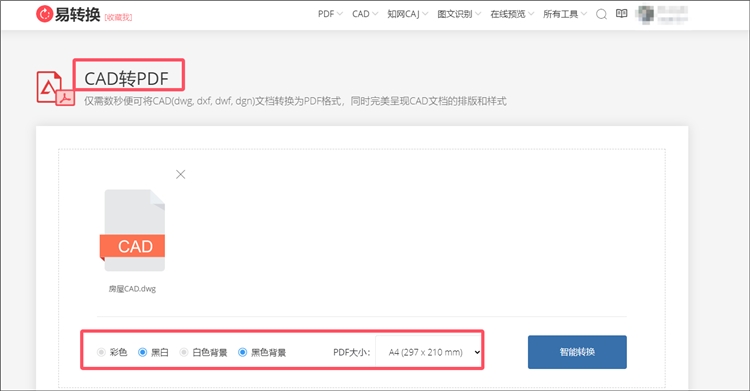Select the 黑白 radio option

click(143, 352)
